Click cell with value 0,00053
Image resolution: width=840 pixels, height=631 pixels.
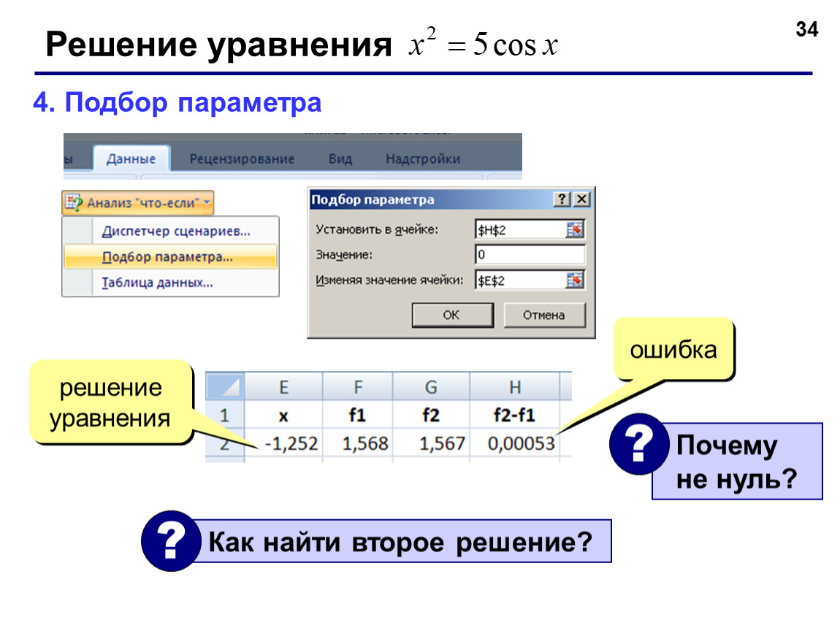[x=515, y=443]
